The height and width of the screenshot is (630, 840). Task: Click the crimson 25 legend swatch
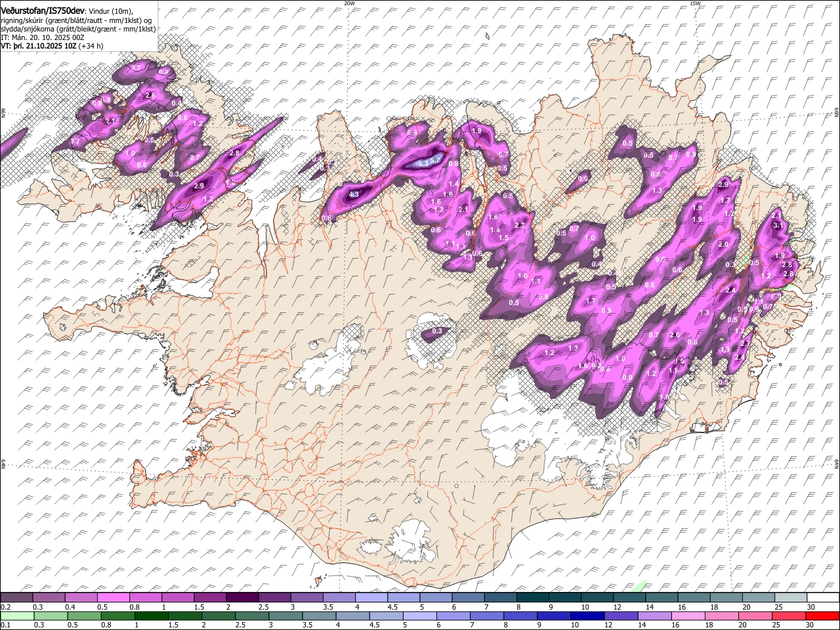click(787, 616)
